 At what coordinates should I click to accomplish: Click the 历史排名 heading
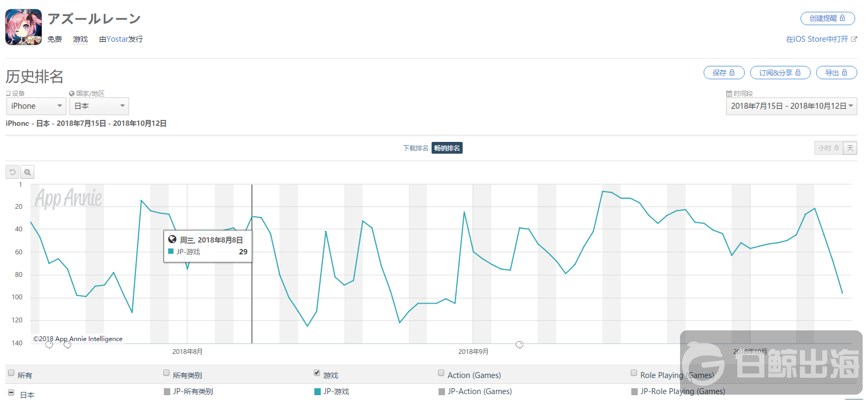coord(35,77)
